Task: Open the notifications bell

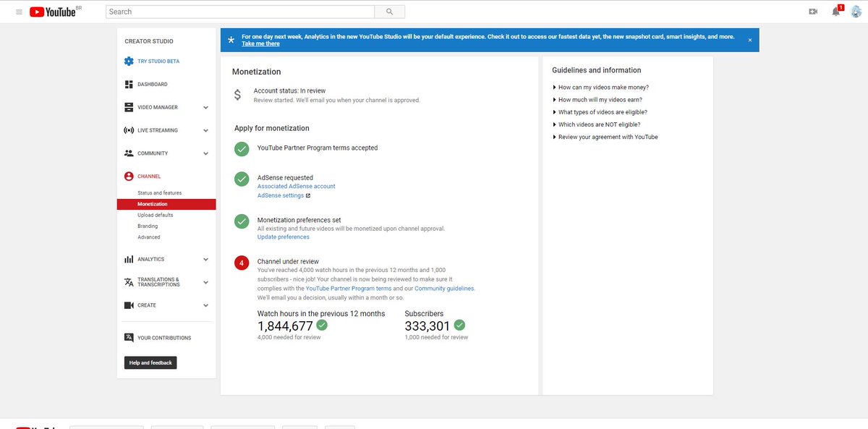Action: coord(836,12)
